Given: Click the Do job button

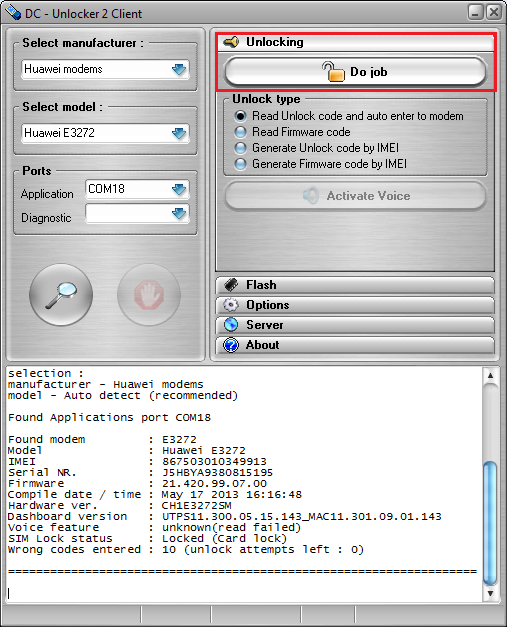Looking at the screenshot, I should (355, 72).
